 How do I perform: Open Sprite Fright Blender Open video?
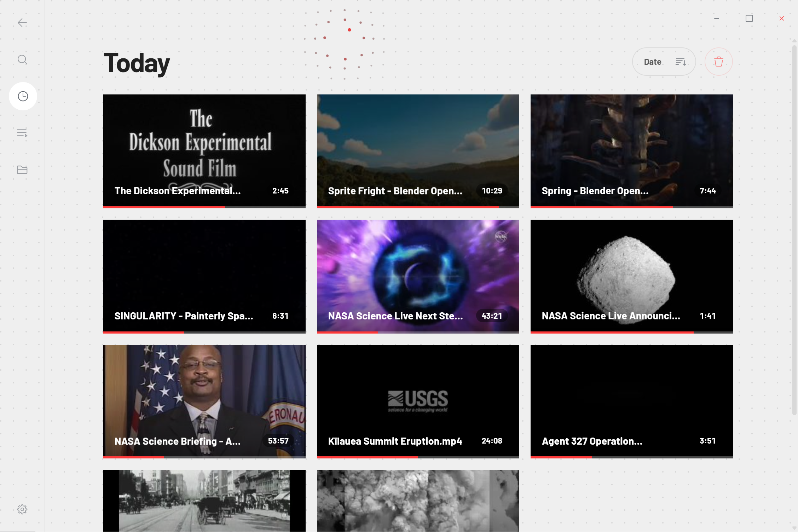point(418,151)
